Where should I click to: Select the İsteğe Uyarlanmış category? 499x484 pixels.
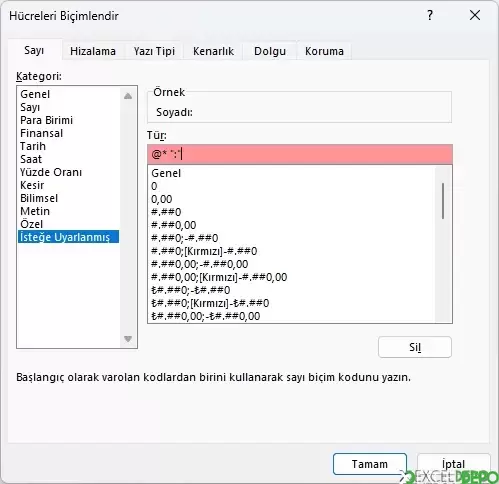pyautogui.click(x=68, y=237)
